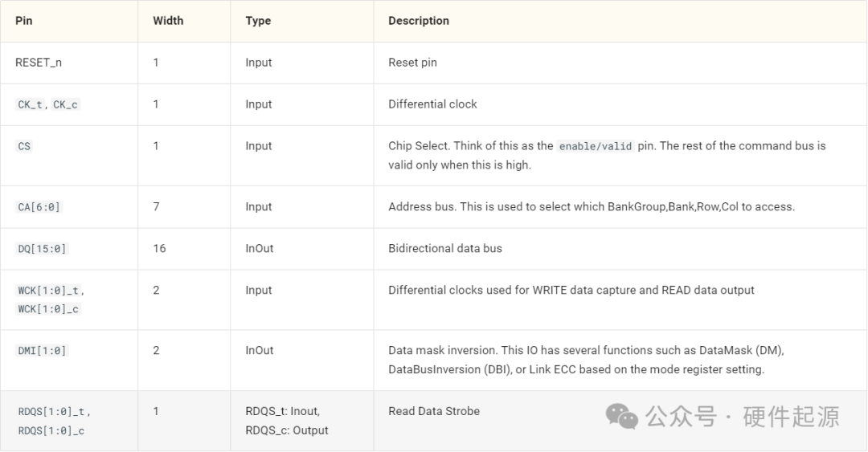Click the Read Data Strobe description
This screenshot has height=452, width=868.
[x=434, y=411]
